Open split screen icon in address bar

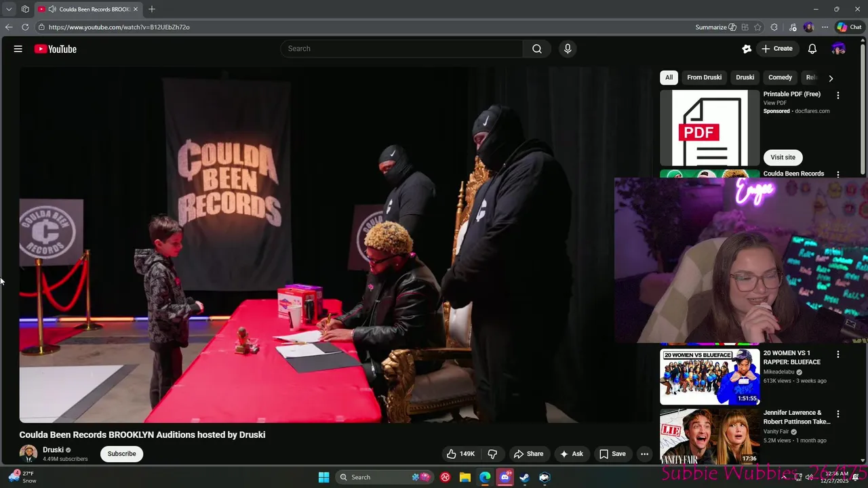click(745, 27)
